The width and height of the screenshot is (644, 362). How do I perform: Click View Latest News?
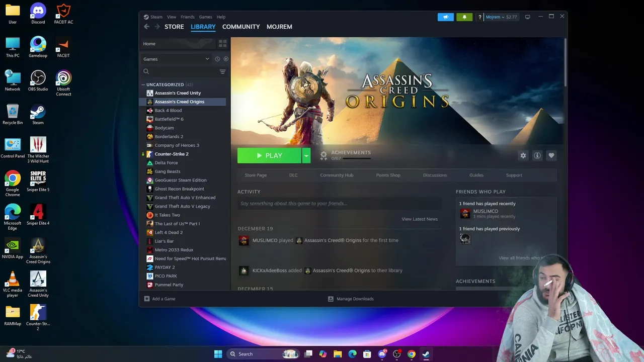point(420,219)
